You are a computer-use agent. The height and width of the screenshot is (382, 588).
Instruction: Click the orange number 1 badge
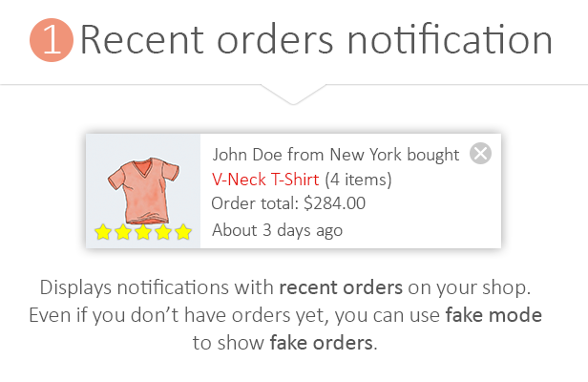tap(52, 40)
